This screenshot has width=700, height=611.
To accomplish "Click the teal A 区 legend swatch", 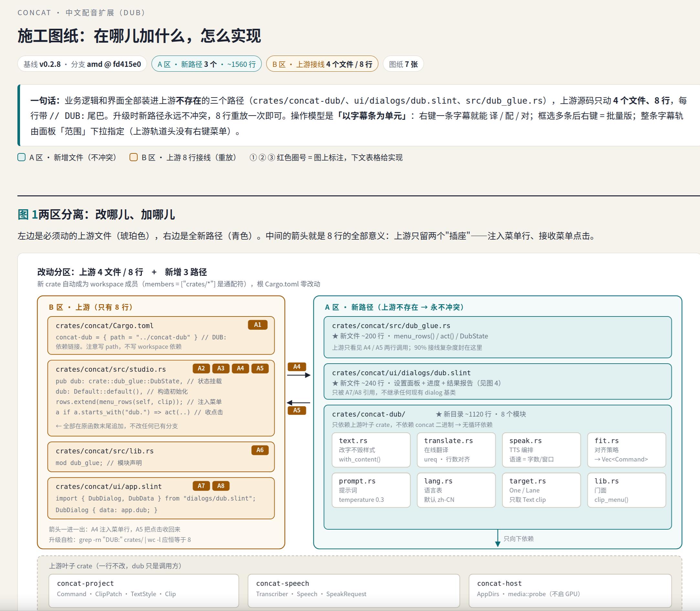I will [21, 157].
